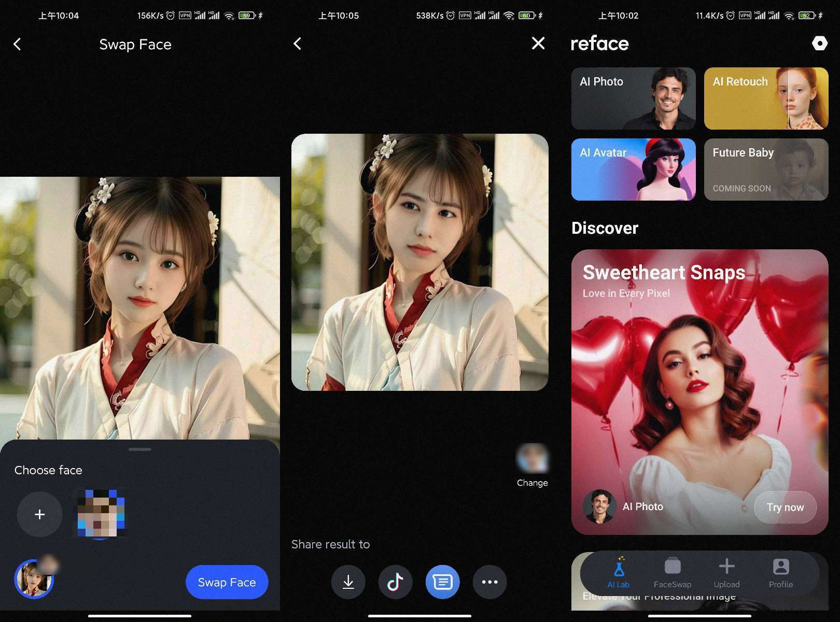Share result to TikTok

pos(396,582)
